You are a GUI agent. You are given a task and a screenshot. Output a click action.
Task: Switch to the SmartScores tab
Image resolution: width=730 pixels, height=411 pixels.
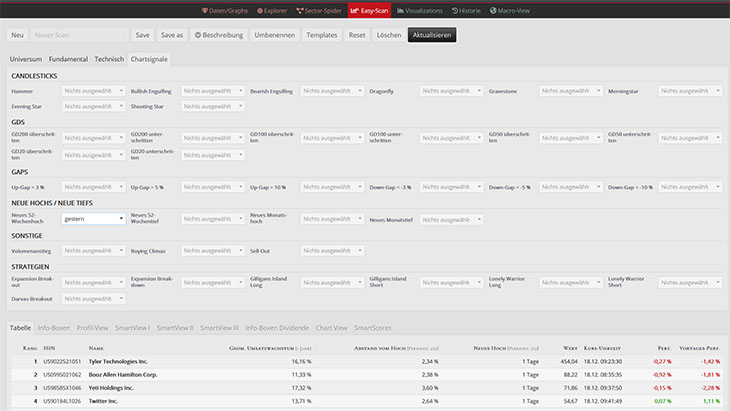tap(372, 328)
